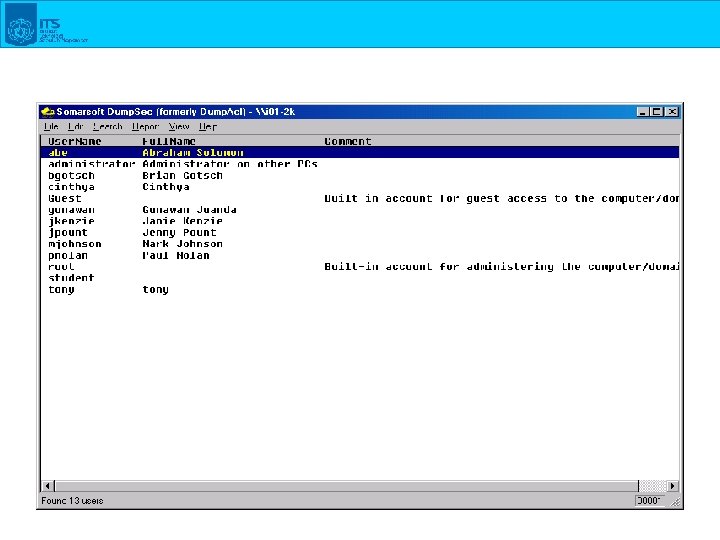Click the Guest account comment text
This screenshot has height=540, width=720.
tap(501, 198)
